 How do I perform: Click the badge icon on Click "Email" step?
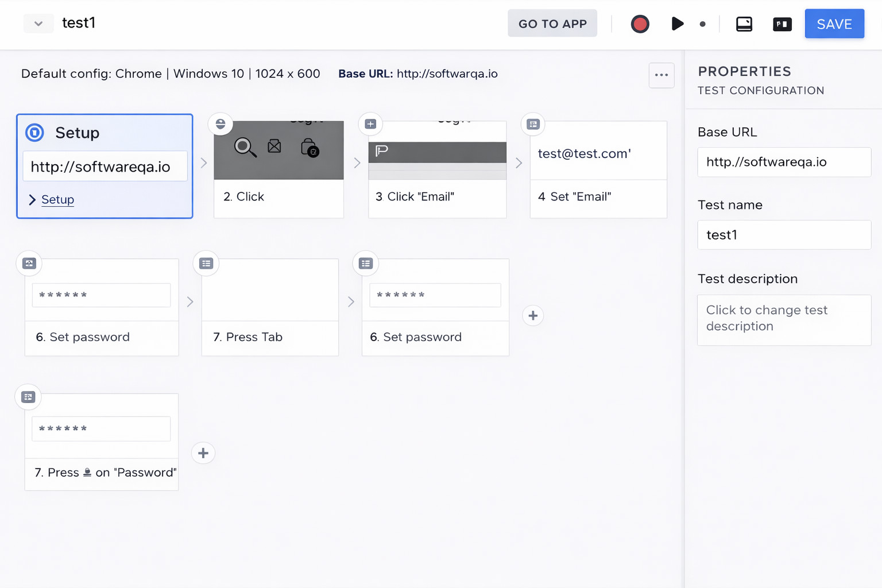(370, 124)
